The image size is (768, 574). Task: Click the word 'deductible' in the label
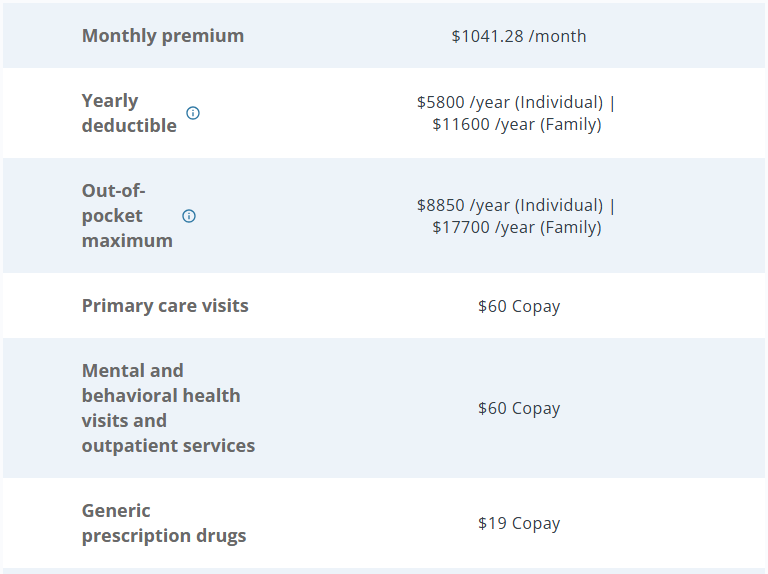(x=129, y=126)
